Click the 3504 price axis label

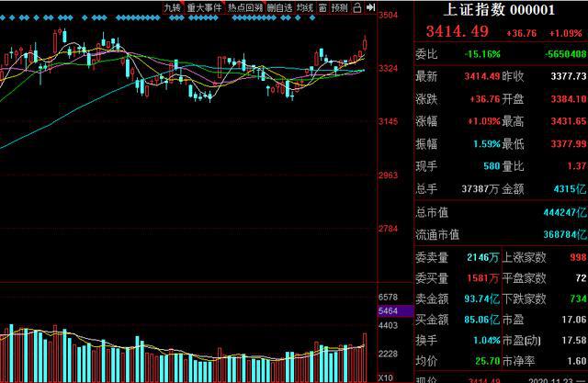coord(388,15)
